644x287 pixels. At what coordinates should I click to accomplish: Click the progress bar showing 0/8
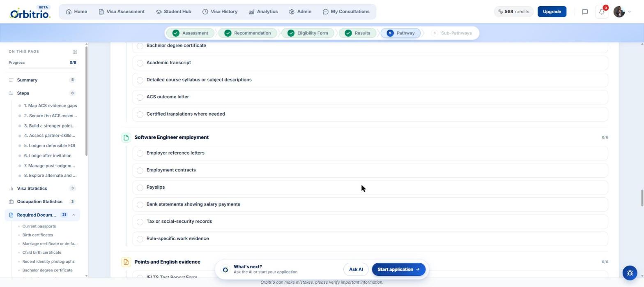42,68
